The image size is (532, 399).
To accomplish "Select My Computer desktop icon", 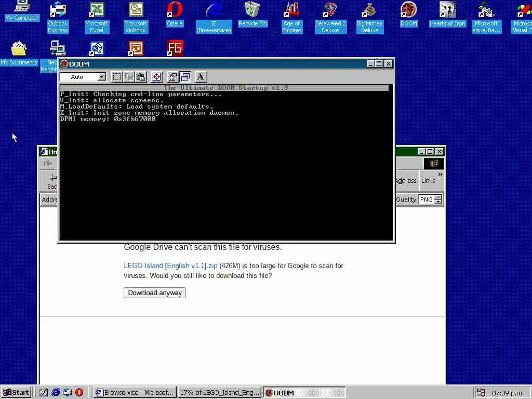I will tap(22, 11).
